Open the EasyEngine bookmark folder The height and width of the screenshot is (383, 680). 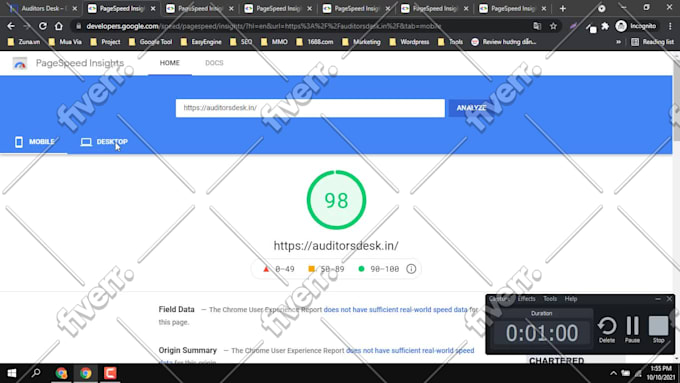tap(201, 42)
